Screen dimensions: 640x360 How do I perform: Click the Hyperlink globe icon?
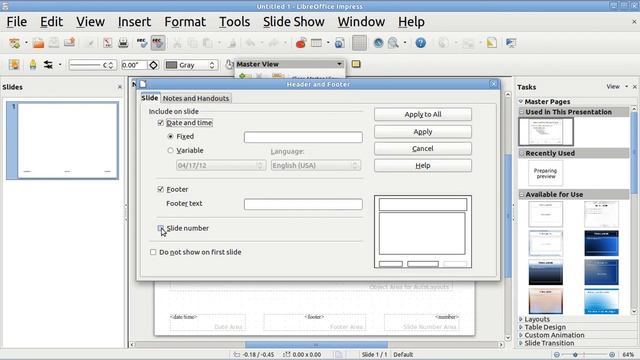click(x=340, y=42)
